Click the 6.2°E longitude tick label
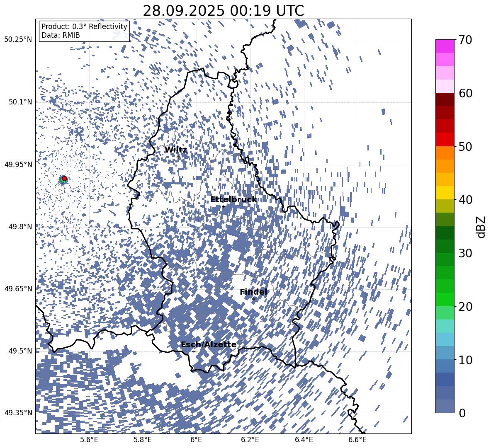This screenshot has height=448, width=491. point(250,440)
